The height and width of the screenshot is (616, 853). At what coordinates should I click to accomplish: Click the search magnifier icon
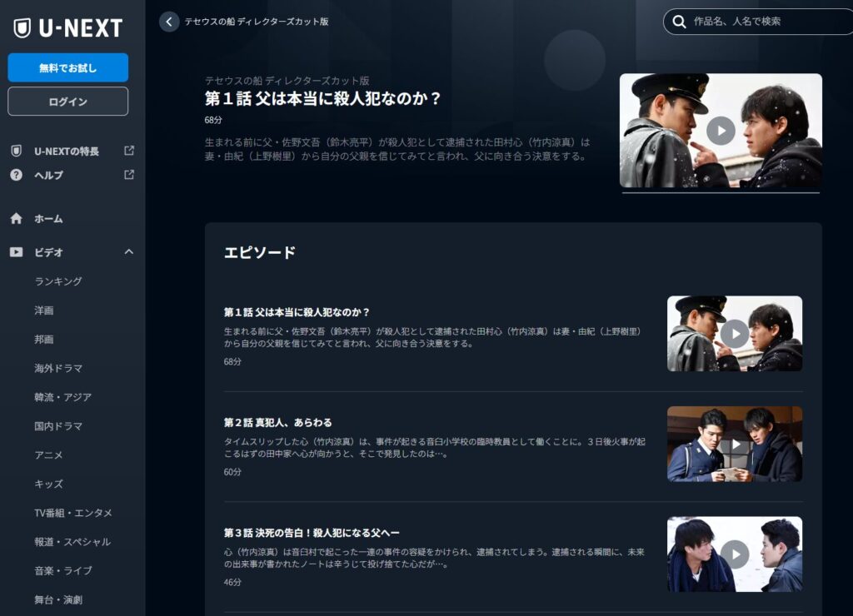point(679,22)
